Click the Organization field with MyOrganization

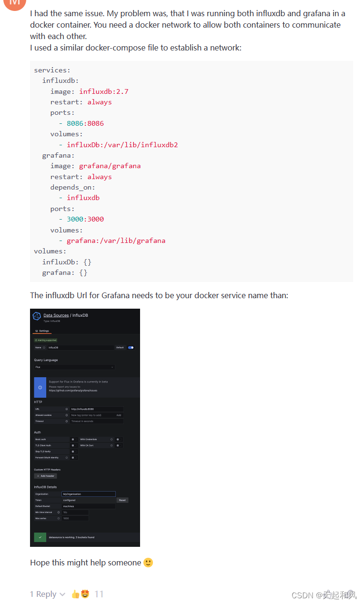tap(89, 494)
